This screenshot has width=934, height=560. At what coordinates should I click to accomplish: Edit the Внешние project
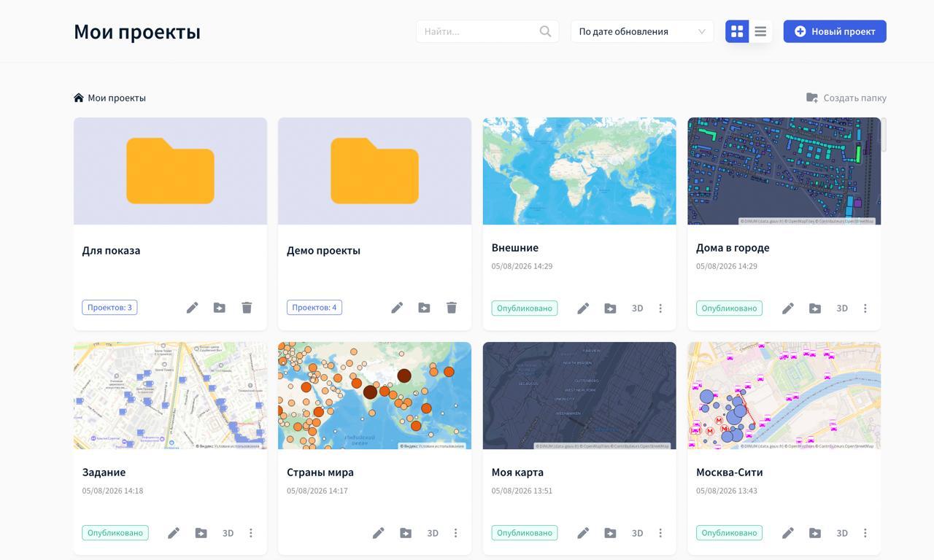pyautogui.click(x=583, y=308)
